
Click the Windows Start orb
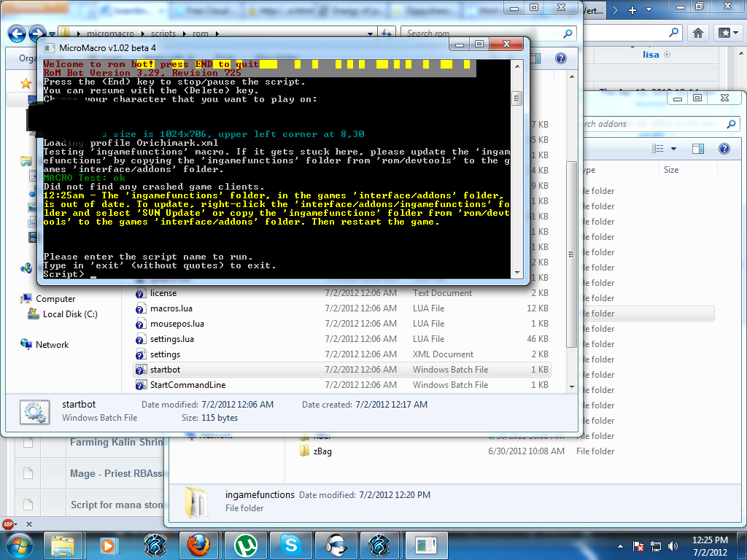(x=18, y=545)
